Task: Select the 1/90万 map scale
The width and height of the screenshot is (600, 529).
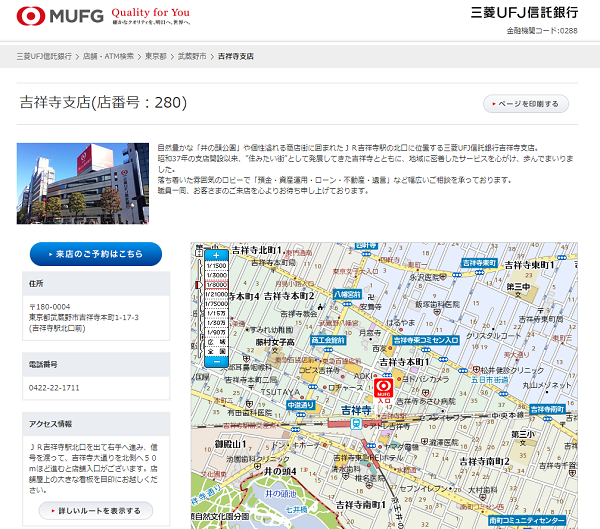Action: (217, 333)
